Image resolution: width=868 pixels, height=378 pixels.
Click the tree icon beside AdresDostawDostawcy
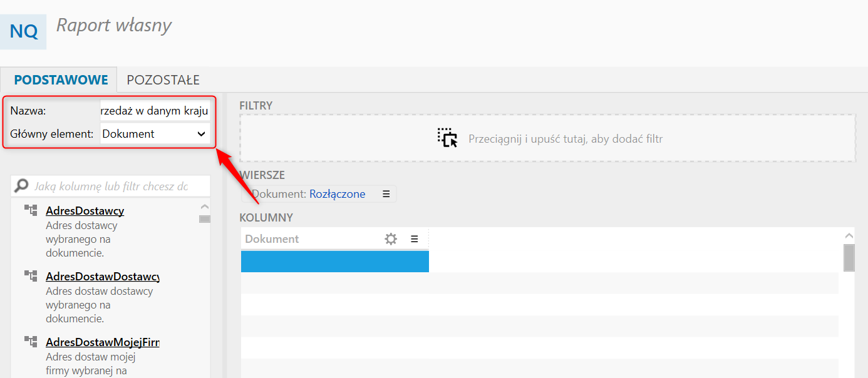30,276
